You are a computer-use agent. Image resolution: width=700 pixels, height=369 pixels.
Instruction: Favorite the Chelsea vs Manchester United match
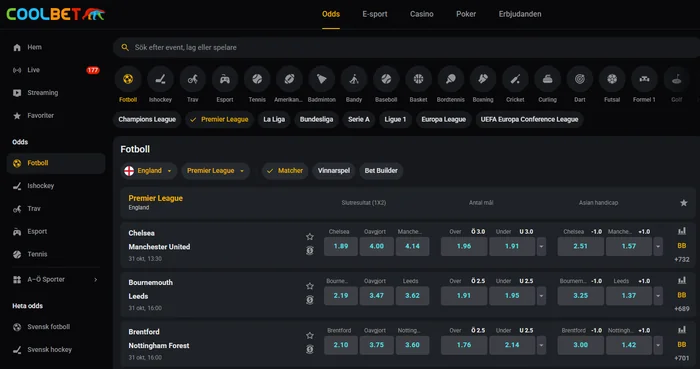tap(310, 236)
